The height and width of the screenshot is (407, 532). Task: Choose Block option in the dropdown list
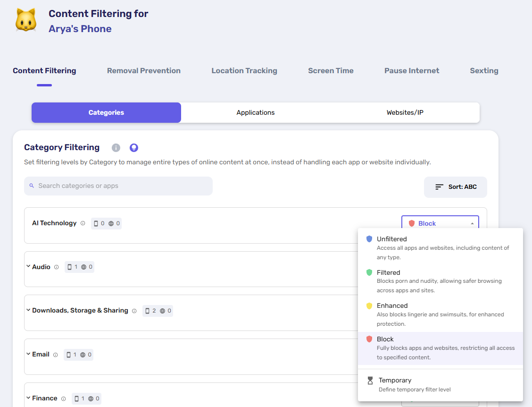click(x=441, y=348)
